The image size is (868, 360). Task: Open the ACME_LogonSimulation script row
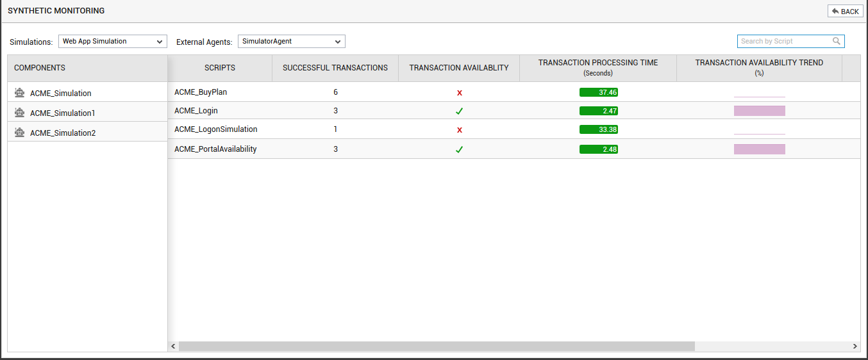pyautogui.click(x=513, y=129)
